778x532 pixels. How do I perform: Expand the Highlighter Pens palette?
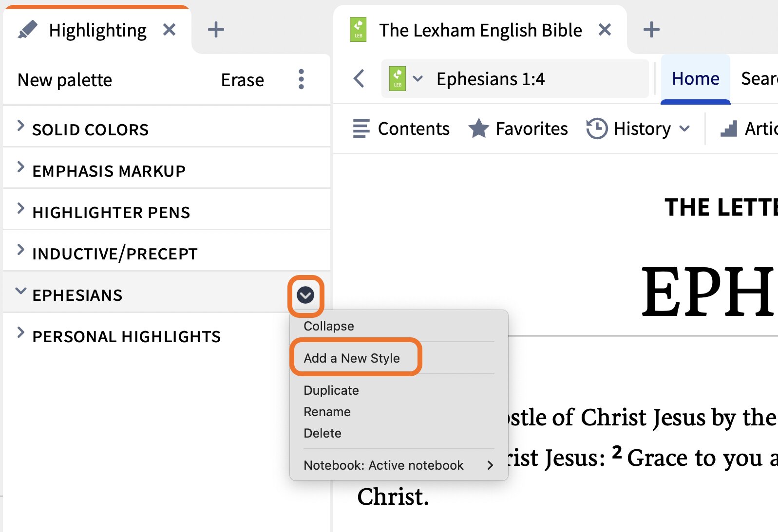[20, 208]
